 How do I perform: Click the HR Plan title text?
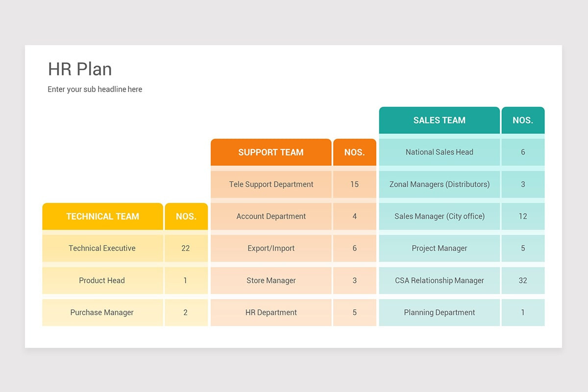coord(79,69)
